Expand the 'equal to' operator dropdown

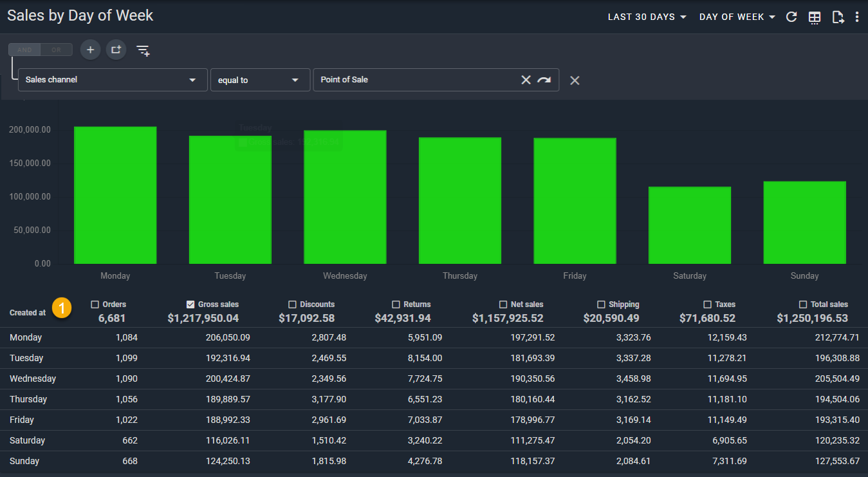click(260, 80)
